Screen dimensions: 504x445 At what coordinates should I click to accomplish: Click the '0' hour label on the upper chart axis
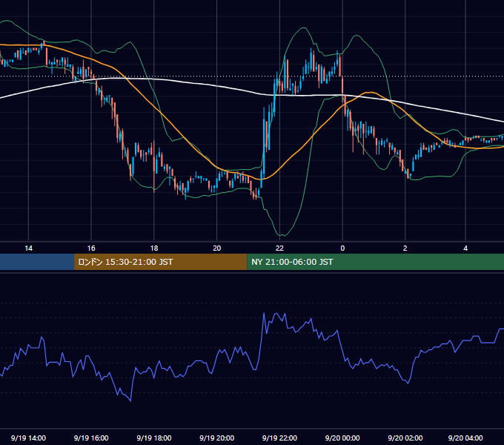[x=342, y=248]
